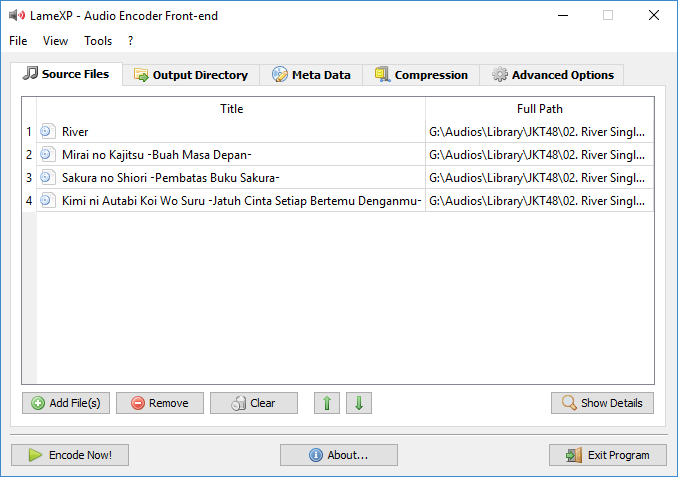678x477 pixels.
Task: Open the ? help menu
Action: (x=131, y=41)
